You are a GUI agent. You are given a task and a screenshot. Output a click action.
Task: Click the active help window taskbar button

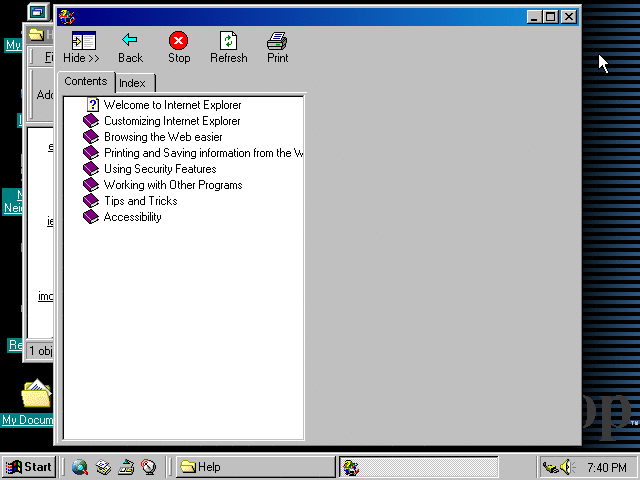pos(418,467)
